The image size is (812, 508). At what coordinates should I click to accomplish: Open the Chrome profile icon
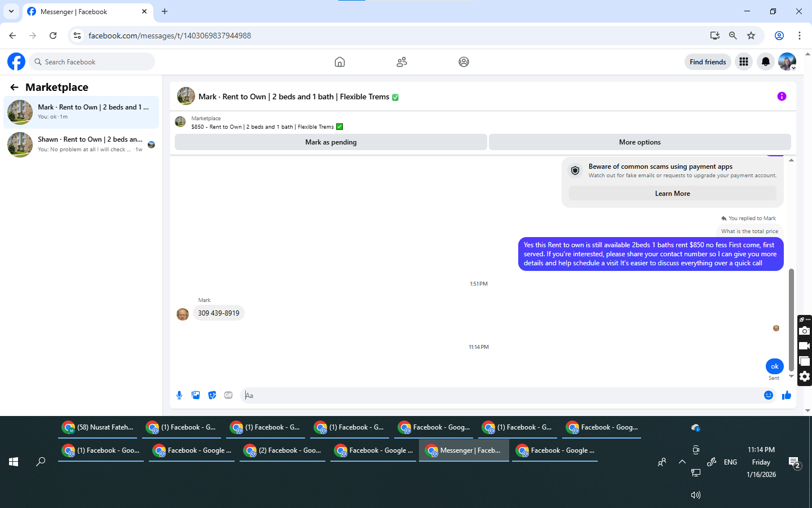click(779, 36)
